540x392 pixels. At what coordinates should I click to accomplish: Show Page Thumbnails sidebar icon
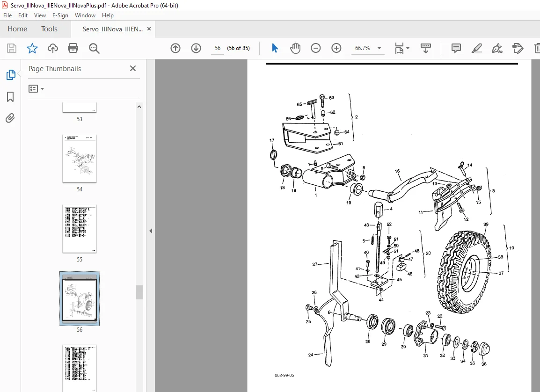click(x=10, y=75)
